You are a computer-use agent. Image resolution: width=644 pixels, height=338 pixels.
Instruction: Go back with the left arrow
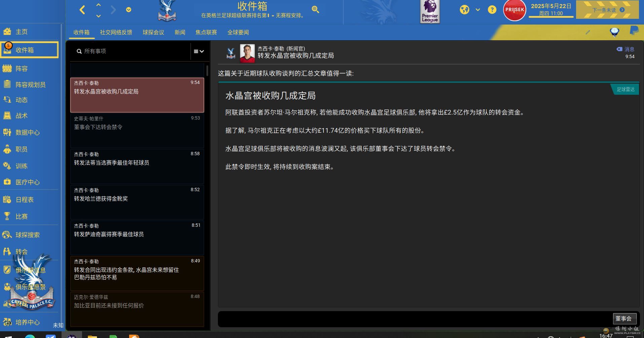pyautogui.click(x=82, y=10)
